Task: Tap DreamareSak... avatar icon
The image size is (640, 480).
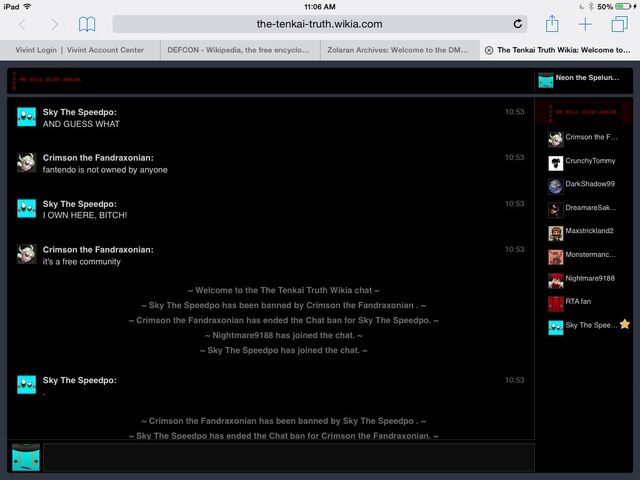Action: 556,210
